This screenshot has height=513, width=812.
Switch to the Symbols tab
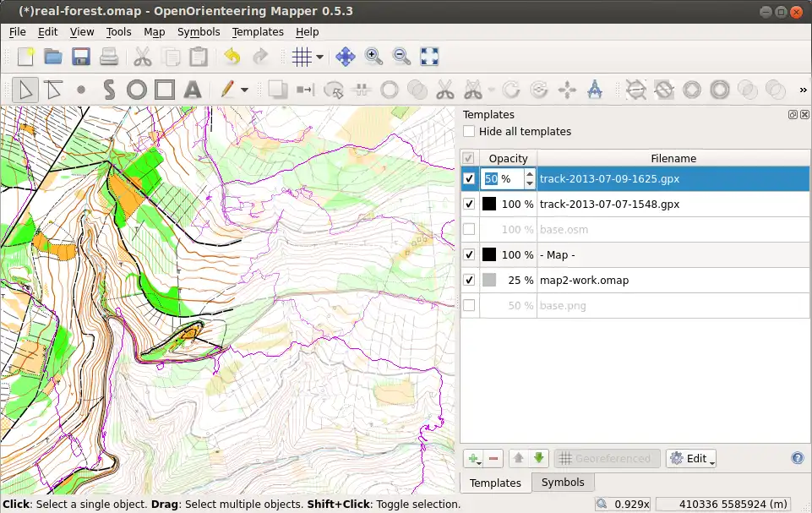[x=562, y=483]
